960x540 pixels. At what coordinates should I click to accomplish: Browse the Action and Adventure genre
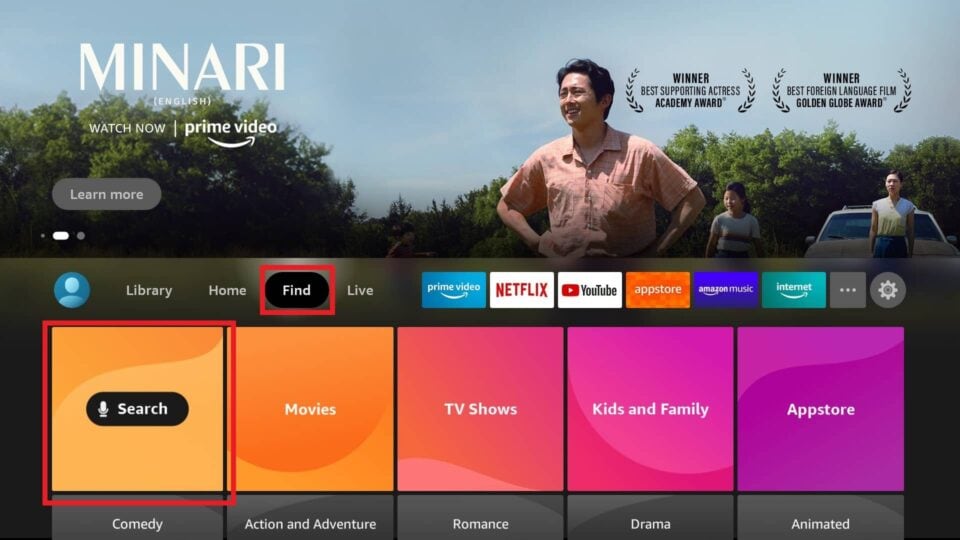(310, 518)
